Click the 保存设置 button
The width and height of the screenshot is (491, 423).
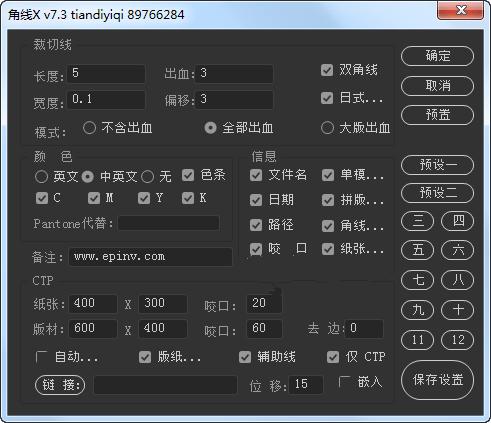437,380
